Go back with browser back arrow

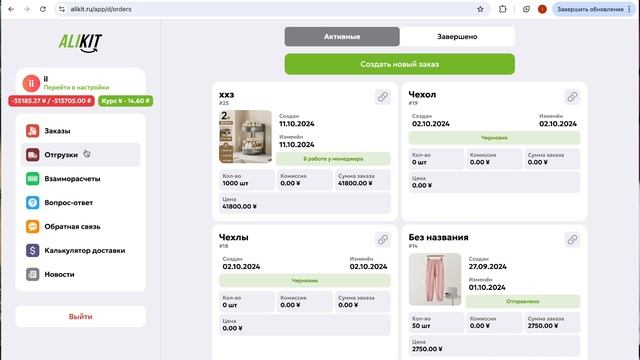pyautogui.click(x=11, y=9)
